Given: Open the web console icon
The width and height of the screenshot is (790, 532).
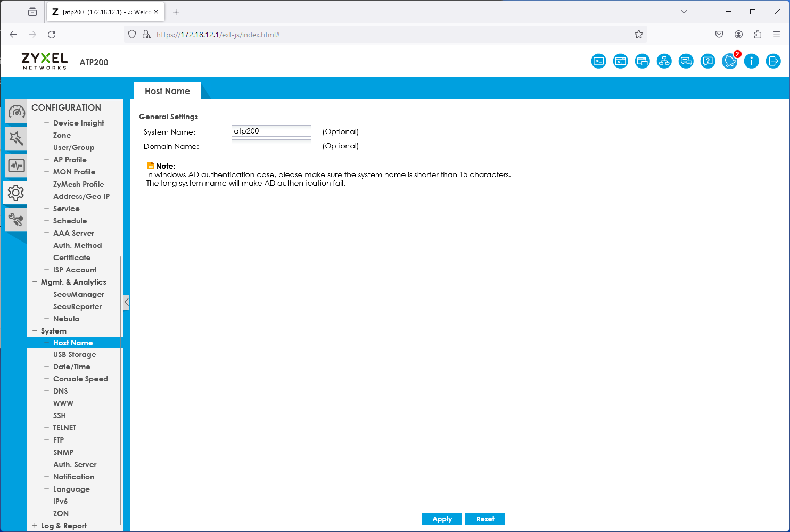Looking at the screenshot, I should [599, 61].
